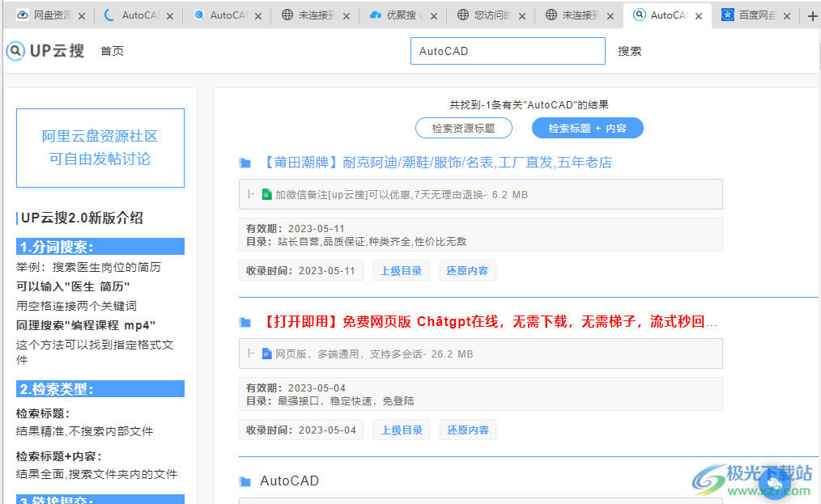The image size is (821, 504).
Task: Click 还原内容 for the 2023-05-11 result
Action: (x=467, y=270)
